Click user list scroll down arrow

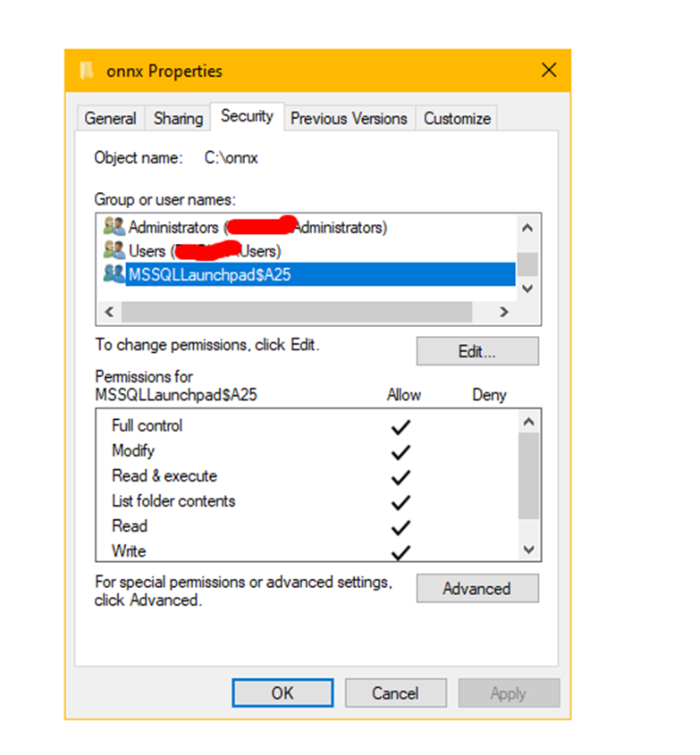tap(527, 289)
